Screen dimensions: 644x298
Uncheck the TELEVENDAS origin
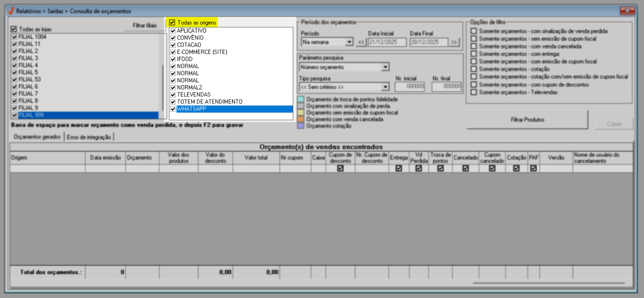(x=173, y=95)
